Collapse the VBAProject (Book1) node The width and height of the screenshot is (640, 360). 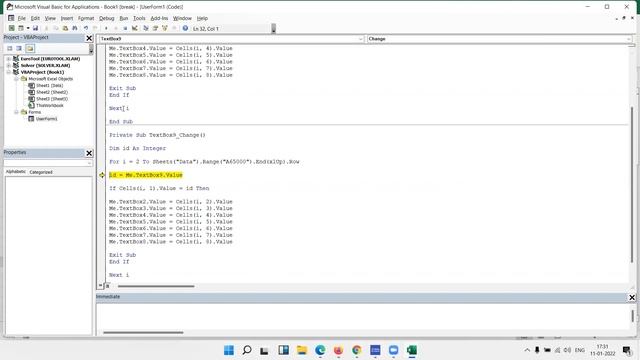9,72
